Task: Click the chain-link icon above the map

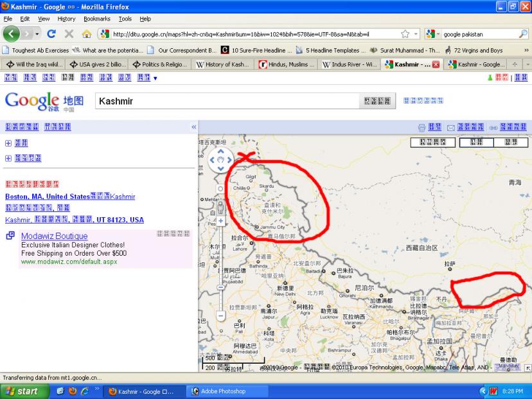Action: [x=493, y=128]
